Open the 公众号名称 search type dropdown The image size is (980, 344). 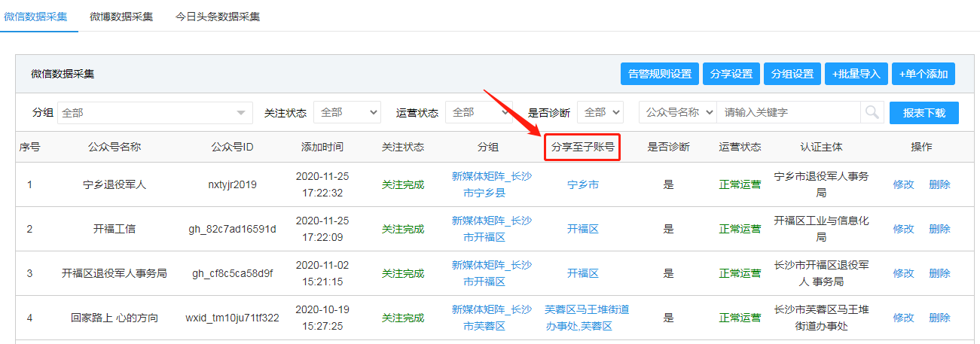click(677, 112)
